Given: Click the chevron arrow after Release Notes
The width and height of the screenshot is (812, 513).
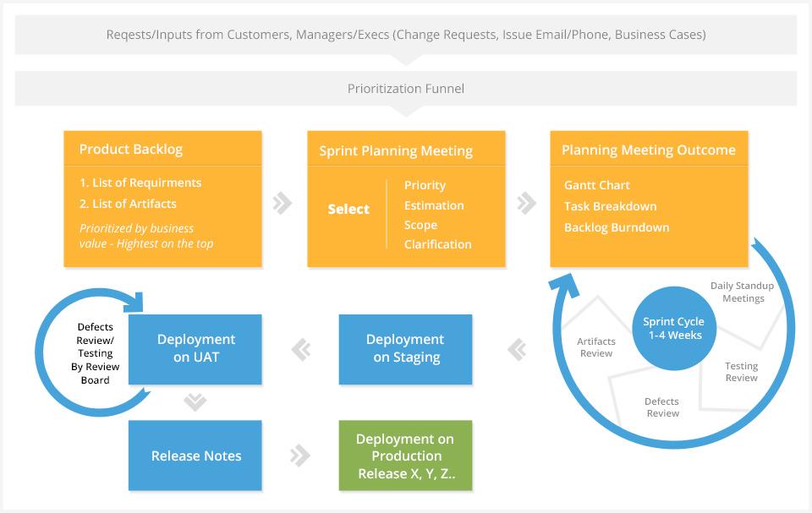Looking at the screenshot, I should click(x=299, y=456).
